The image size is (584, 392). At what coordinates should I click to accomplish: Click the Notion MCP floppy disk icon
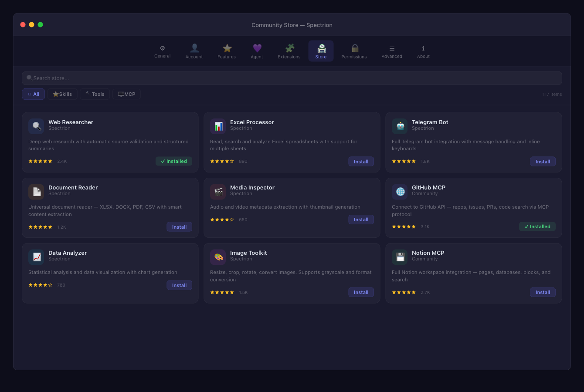(x=400, y=257)
